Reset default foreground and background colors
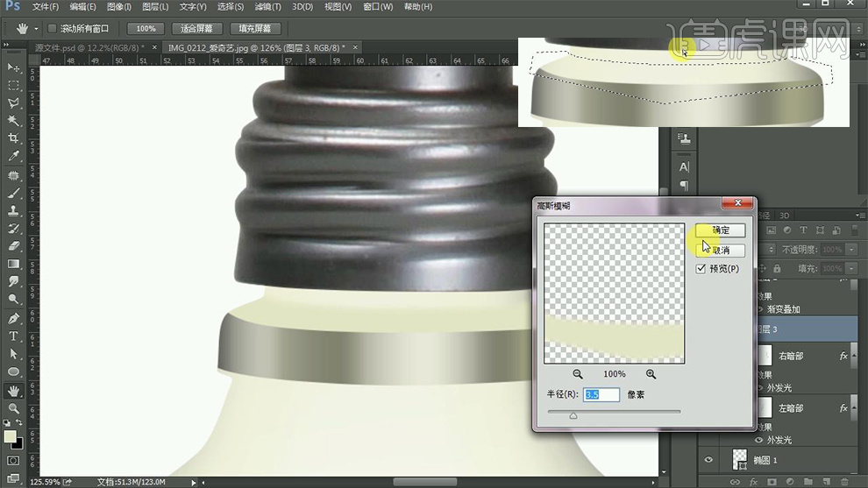The height and width of the screenshot is (488, 868). 7,422
